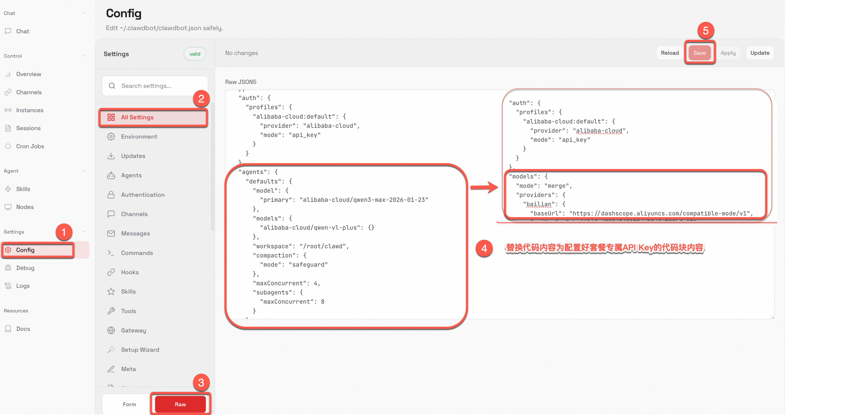Click the Agents robot icon
This screenshot has height=415, width=868.
point(111,175)
